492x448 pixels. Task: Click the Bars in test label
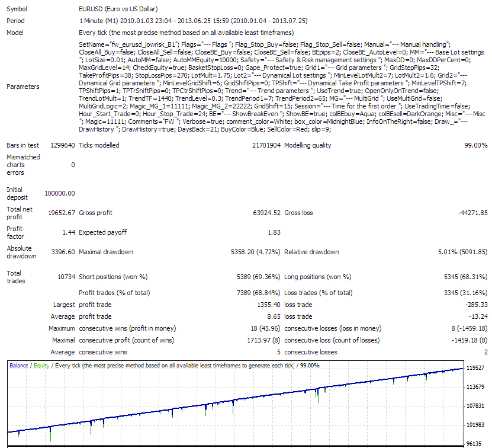click(x=22, y=145)
